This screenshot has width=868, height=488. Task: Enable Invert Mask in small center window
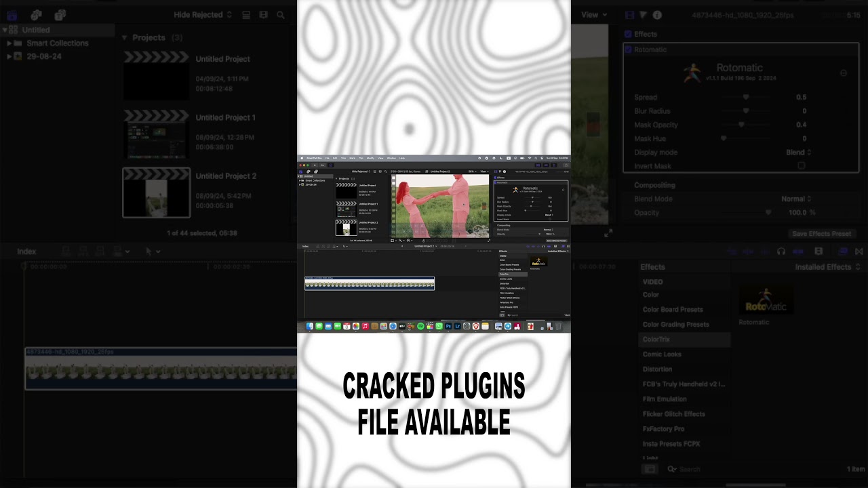[x=550, y=219]
